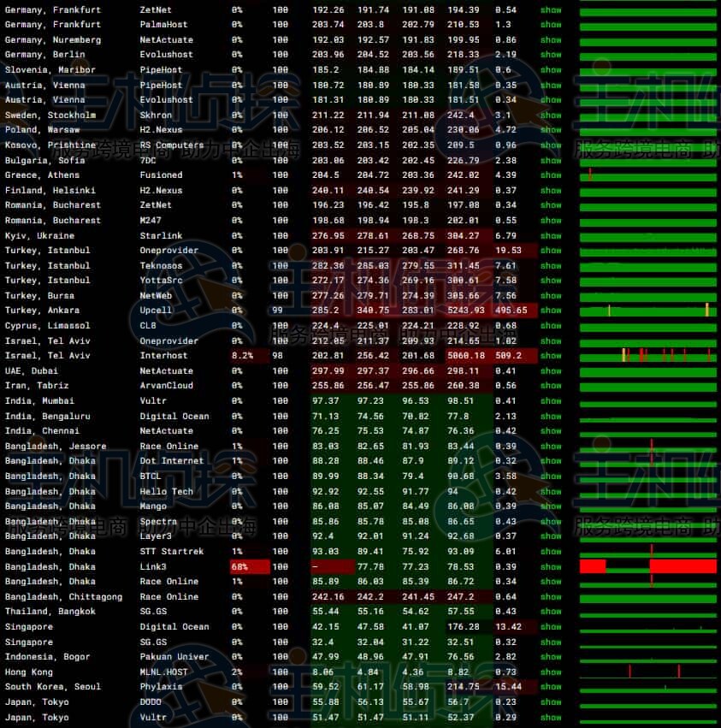Open show link for Kyiv Starlink row
This screenshot has height=728, width=721.
[x=551, y=236]
